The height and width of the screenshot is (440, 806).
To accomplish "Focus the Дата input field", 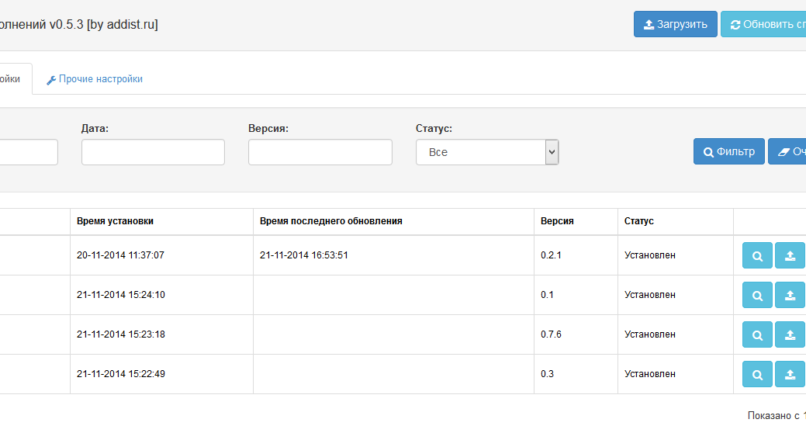I will click(x=153, y=152).
